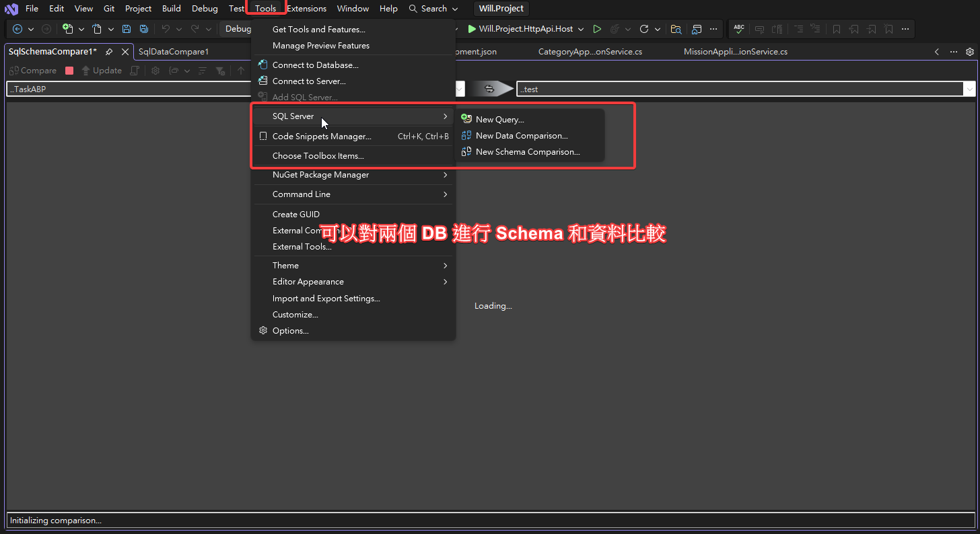The height and width of the screenshot is (534, 980).
Task: Open the ..test target database dropdown
Action: [x=969, y=89]
